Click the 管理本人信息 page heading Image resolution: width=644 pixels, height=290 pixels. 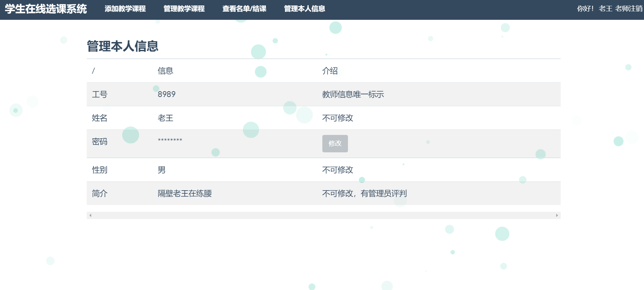123,46
